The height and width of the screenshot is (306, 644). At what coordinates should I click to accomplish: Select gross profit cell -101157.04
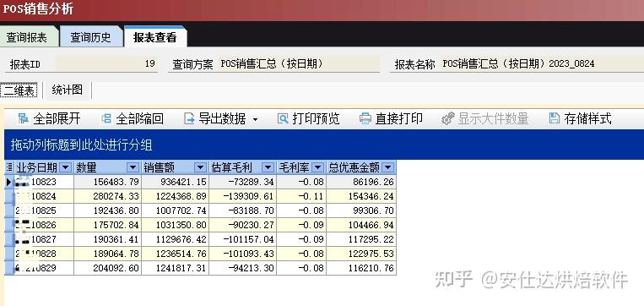click(243, 239)
